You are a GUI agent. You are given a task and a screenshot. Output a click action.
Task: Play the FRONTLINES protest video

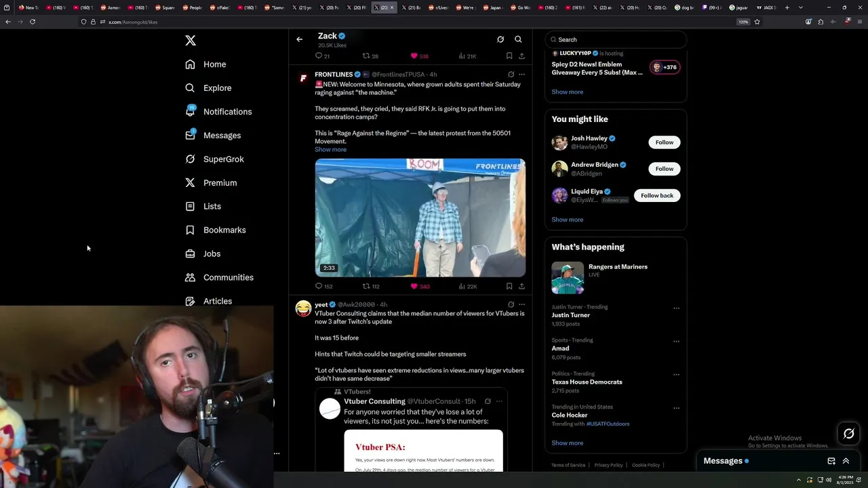point(420,218)
